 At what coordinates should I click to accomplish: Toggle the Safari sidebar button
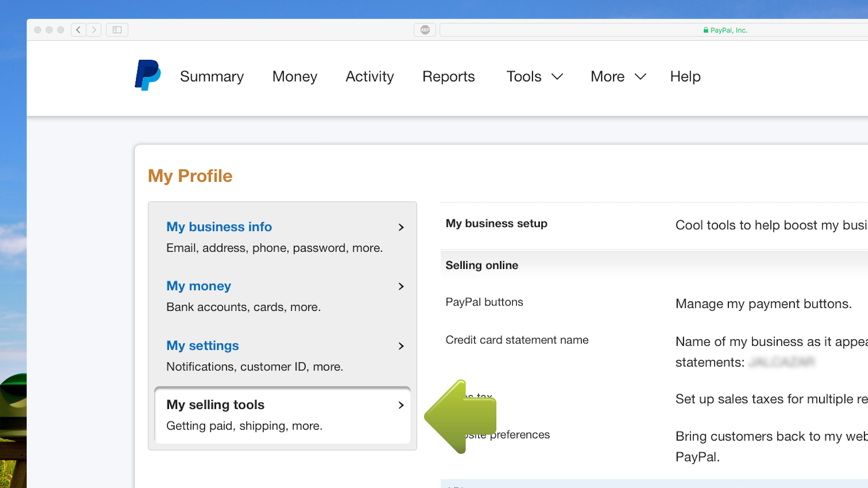pos(117,30)
